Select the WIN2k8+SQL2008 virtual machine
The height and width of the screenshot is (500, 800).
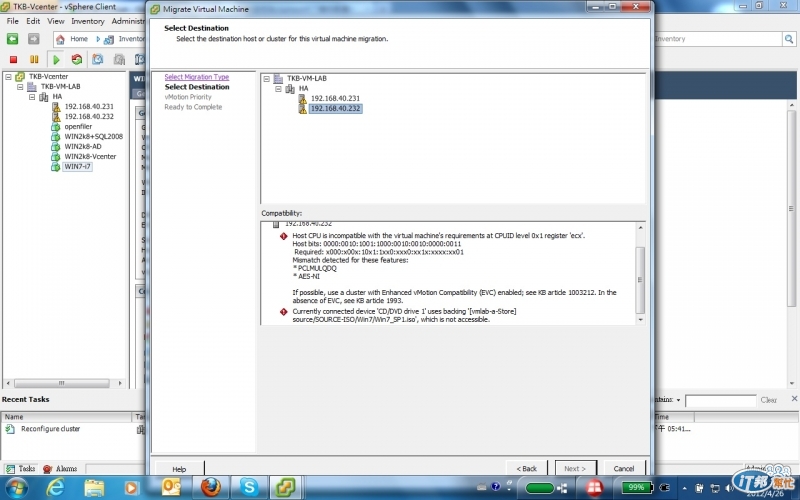coord(93,137)
